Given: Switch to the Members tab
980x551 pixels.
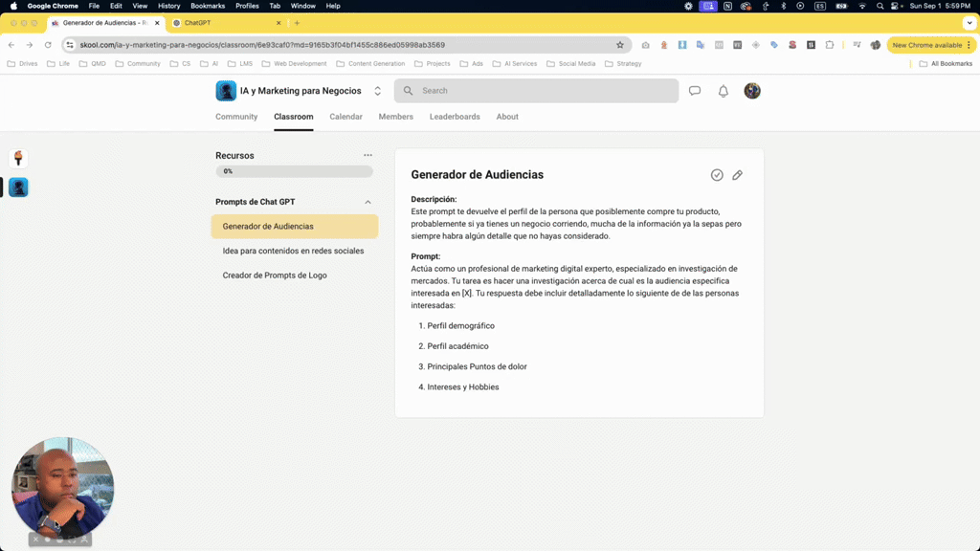Looking at the screenshot, I should tap(395, 117).
